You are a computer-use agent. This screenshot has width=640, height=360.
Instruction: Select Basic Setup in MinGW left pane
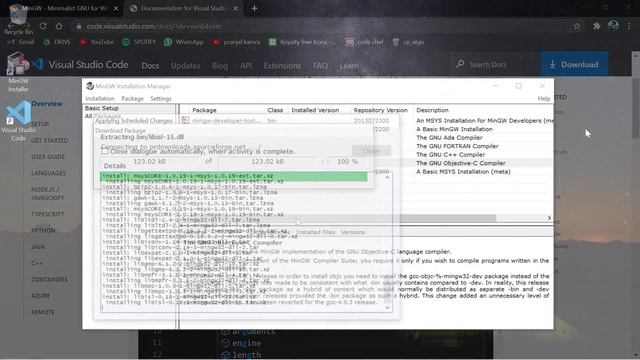[102, 108]
